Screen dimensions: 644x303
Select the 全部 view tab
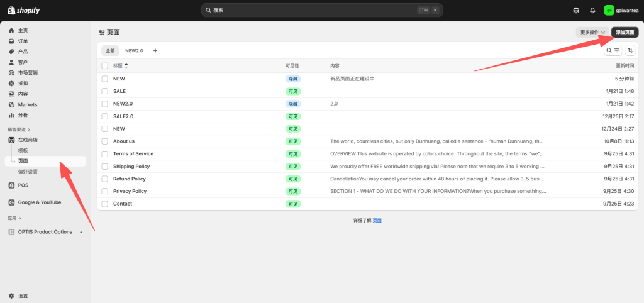click(110, 50)
